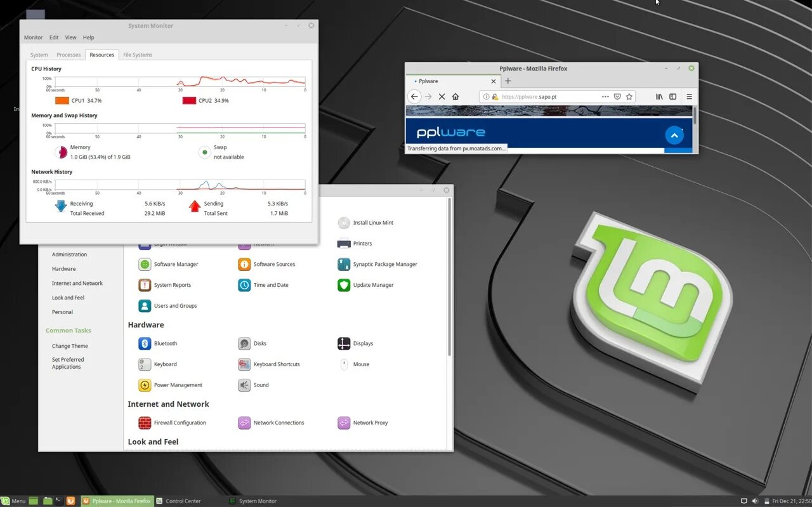Screen dimensions: 812x507
Task: Open Firefox hamburger menu
Action: click(x=690, y=96)
